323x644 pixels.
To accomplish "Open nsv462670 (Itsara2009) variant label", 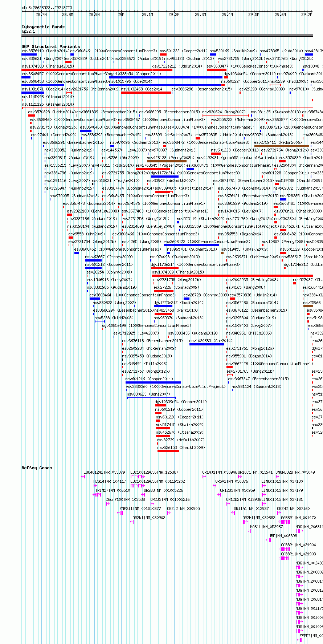I will pyautogui.click(x=180, y=432).
